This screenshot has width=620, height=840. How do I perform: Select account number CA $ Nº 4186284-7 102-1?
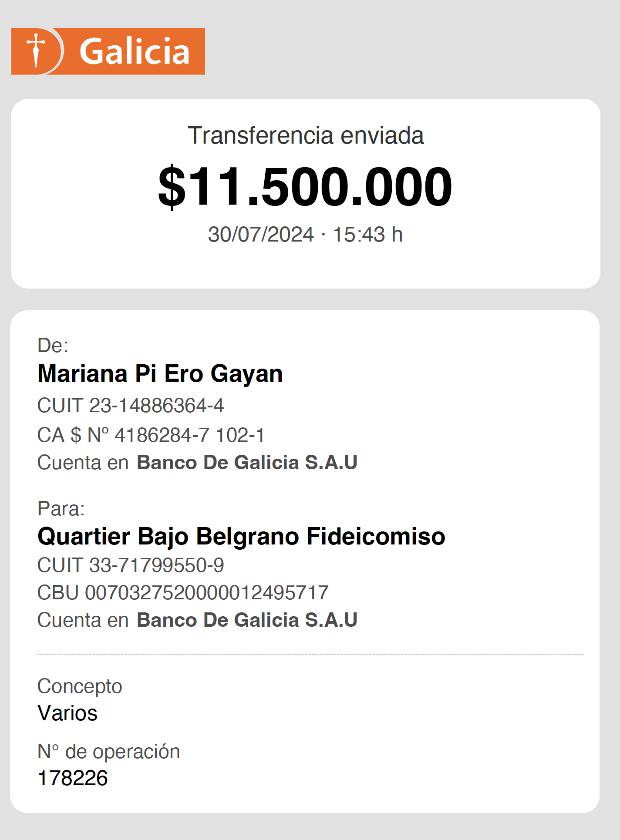pos(151,435)
